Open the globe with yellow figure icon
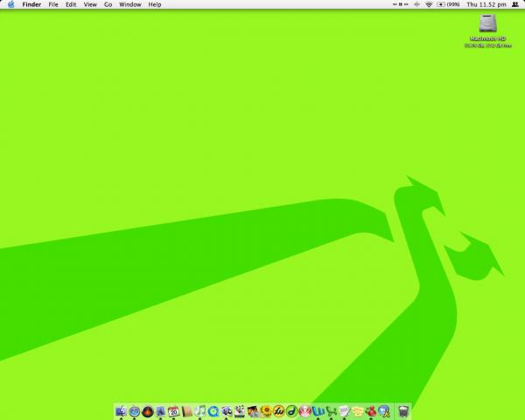525x420 pixels. (x=384, y=411)
